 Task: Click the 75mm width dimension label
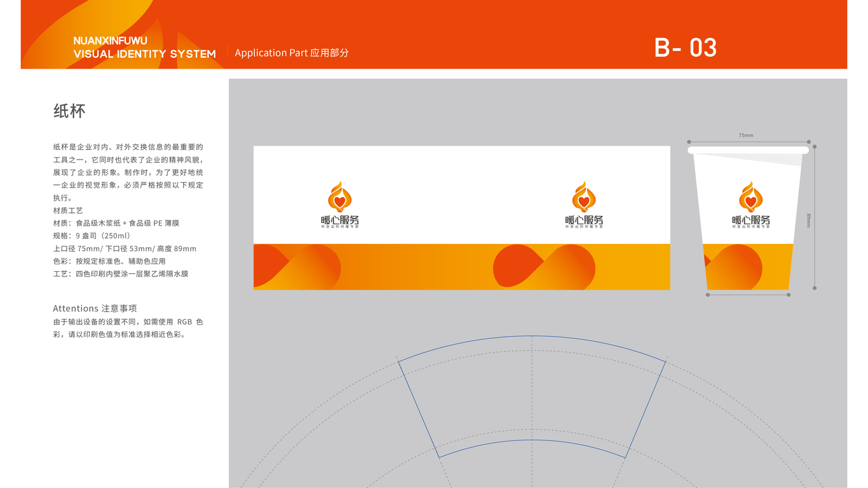[x=746, y=136]
